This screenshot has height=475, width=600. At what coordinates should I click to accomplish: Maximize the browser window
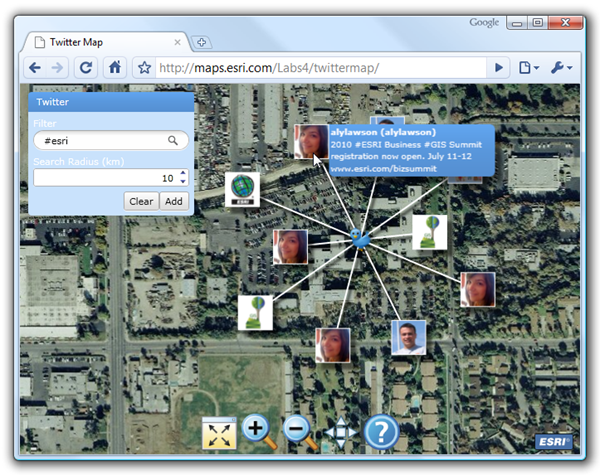click(538, 23)
